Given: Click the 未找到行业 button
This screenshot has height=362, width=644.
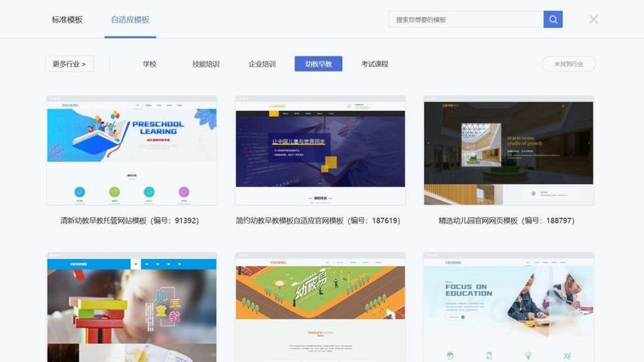Looking at the screenshot, I should [568, 64].
